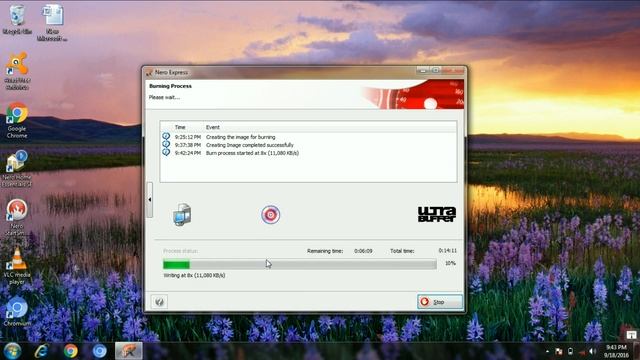The width and height of the screenshot is (640, 360).
Task: Open the help button in Nero Express
Action: click(x=159, y=302)
